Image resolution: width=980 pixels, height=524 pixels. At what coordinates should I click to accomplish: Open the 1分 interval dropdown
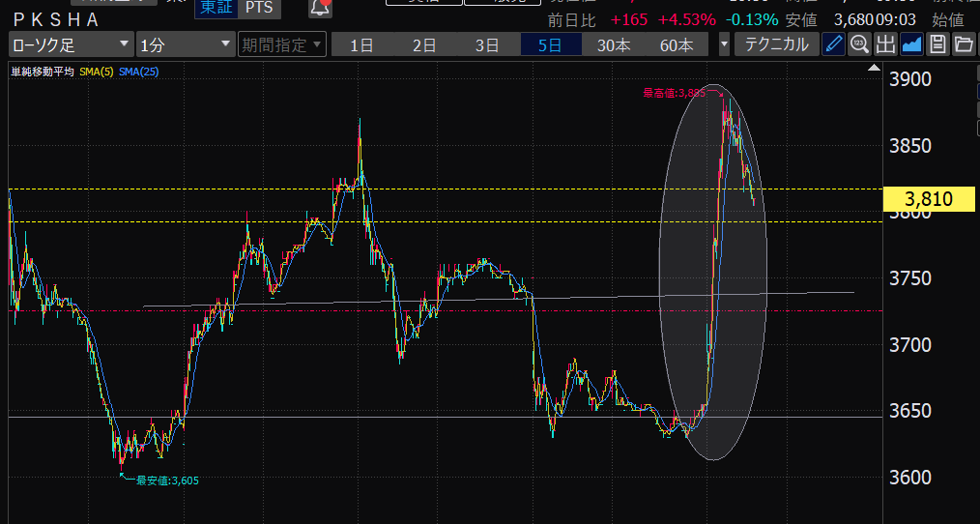(x=185, y=44)
